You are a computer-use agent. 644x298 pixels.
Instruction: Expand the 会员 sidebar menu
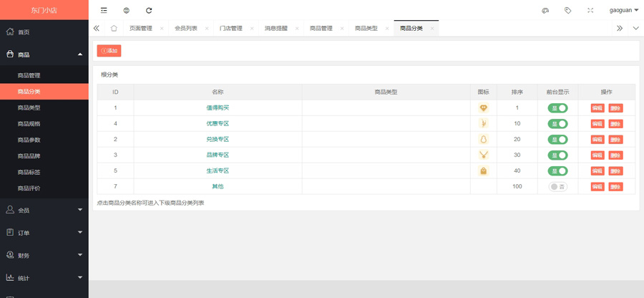click(x=44, y=210)
